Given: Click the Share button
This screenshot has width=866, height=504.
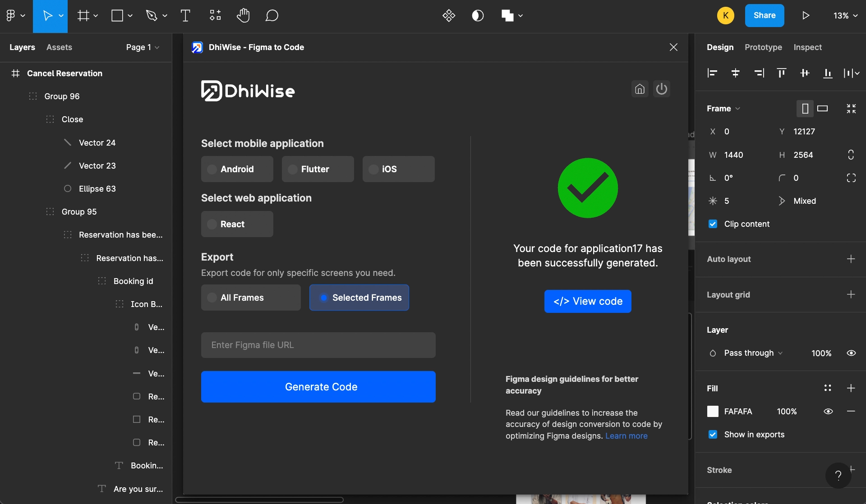Looking at the screenshot, I should tap(765, 16).
